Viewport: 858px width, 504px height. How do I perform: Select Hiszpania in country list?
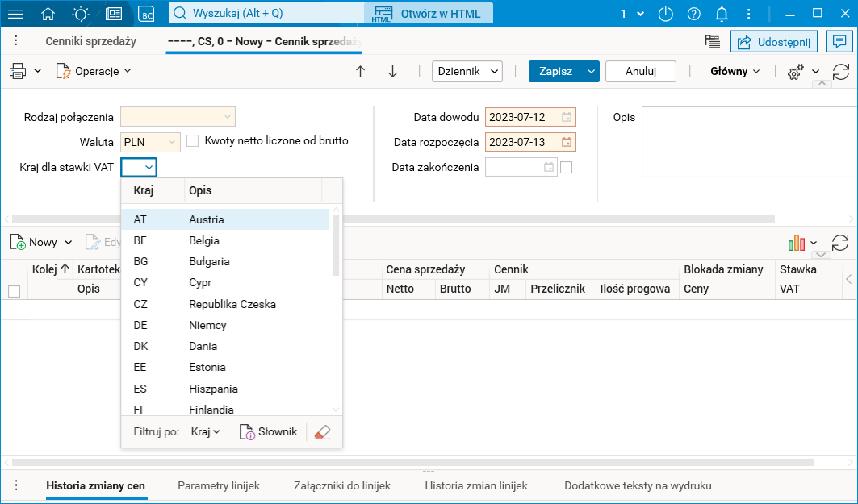225,389
